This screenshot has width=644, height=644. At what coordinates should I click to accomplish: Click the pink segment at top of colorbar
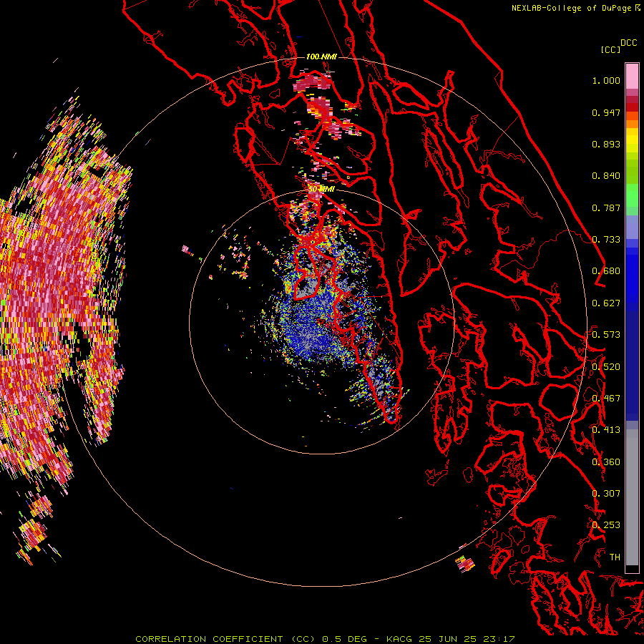click(x=632, y=77)
